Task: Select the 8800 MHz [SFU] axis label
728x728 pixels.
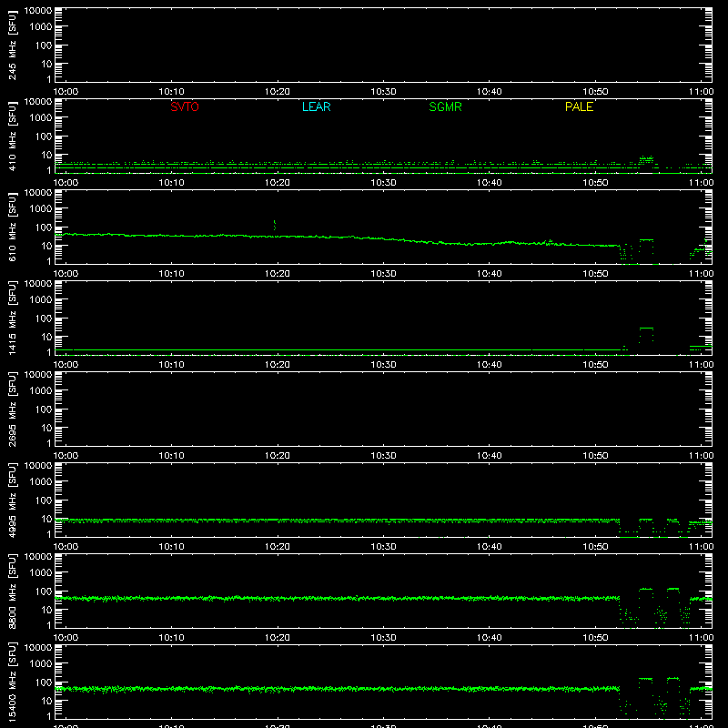Action: click(x=12, y=591)
